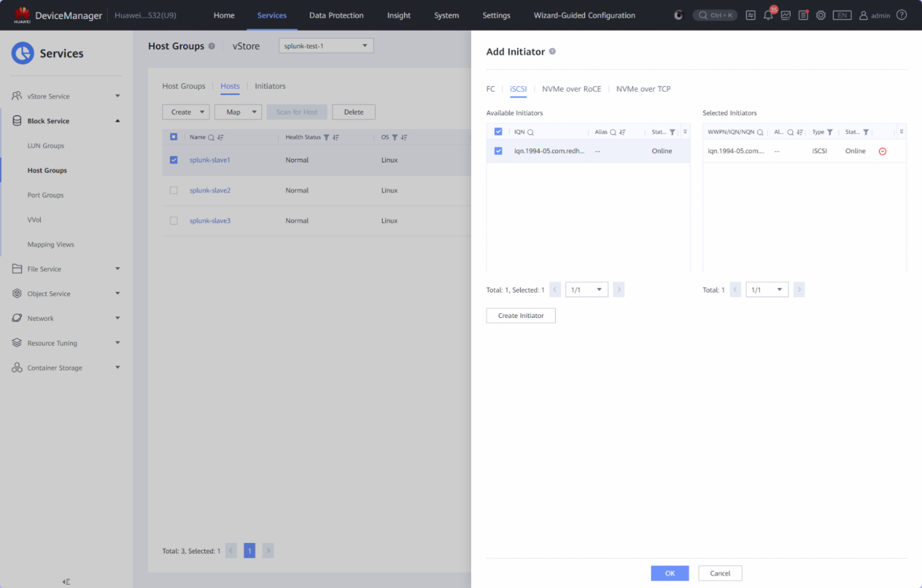Open Wizard-Guided Configuration menu
Viewport: 922px width, 588px height.
tap(585, 15)
